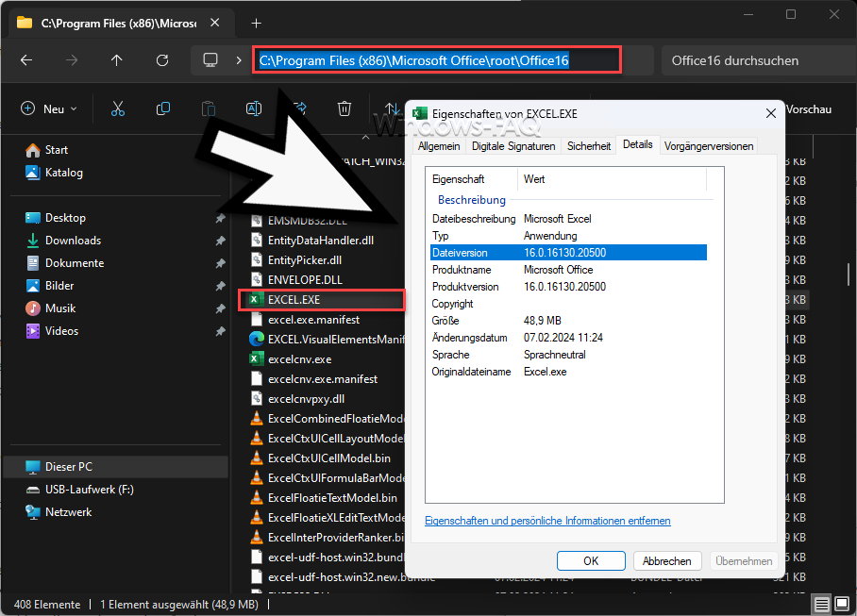Switch to details list view icon
Image resolution: width=857 pixels, height=616 pixels.
point(821,605)
